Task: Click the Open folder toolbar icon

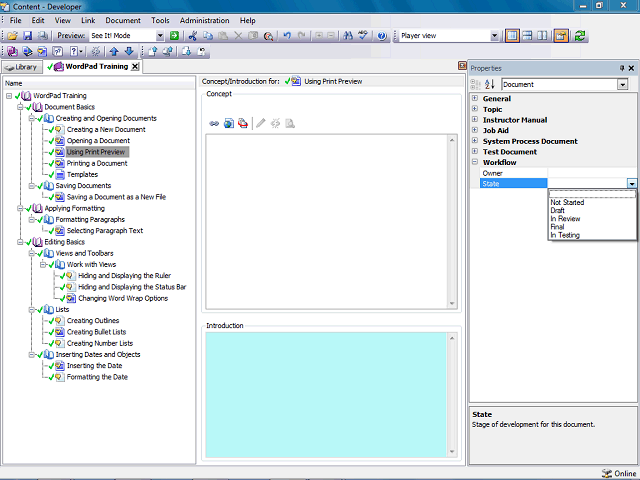Action: coord(12,36)
